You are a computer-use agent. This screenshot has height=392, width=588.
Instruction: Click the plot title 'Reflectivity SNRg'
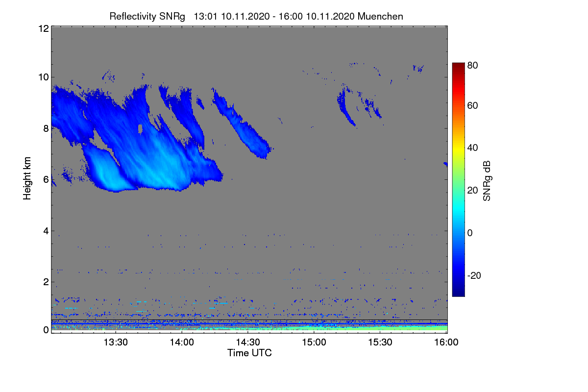(x=147, y=17)
